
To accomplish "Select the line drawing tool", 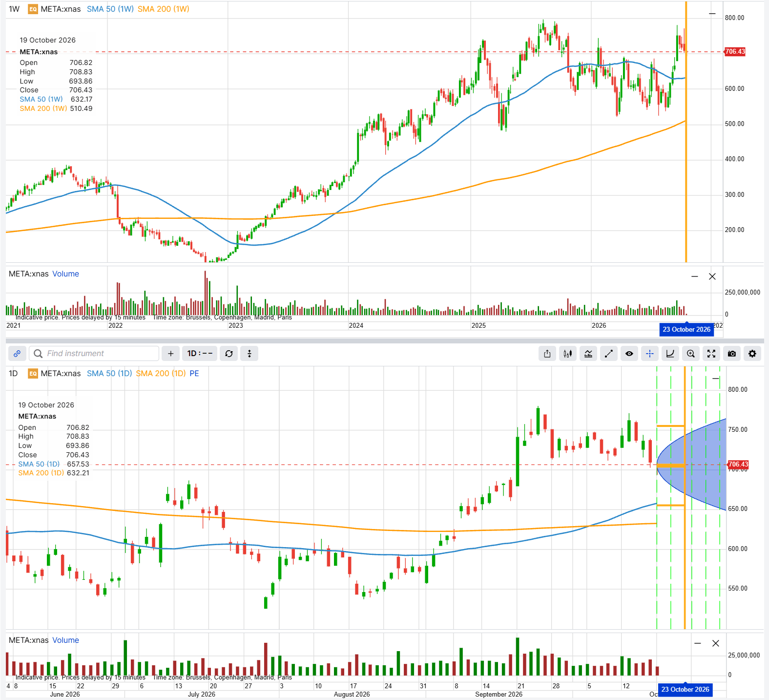I will (609, 354).
